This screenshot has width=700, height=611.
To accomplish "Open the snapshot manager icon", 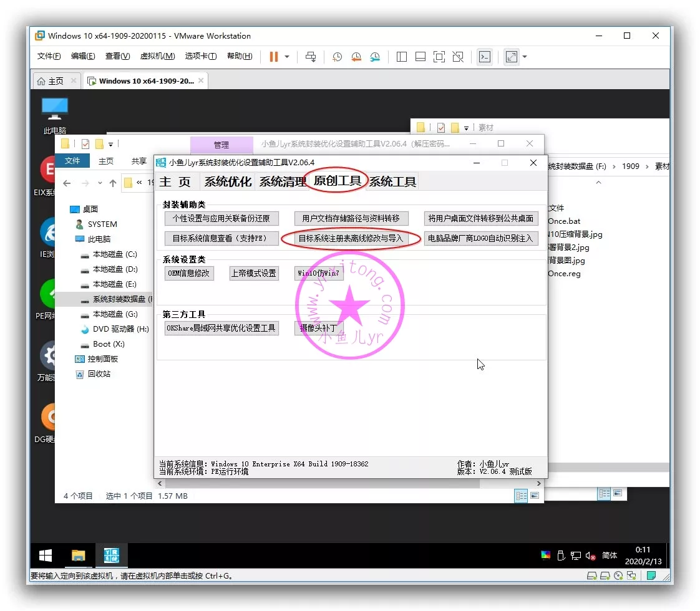I will [x=375, y=57].
